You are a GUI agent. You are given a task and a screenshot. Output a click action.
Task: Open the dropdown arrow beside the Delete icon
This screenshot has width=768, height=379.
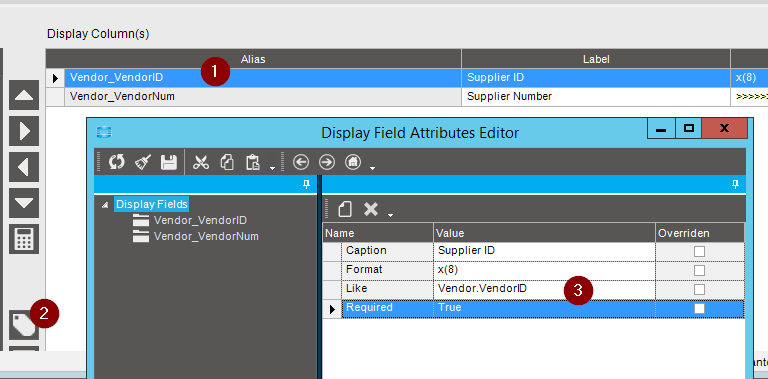pos(390,214)
